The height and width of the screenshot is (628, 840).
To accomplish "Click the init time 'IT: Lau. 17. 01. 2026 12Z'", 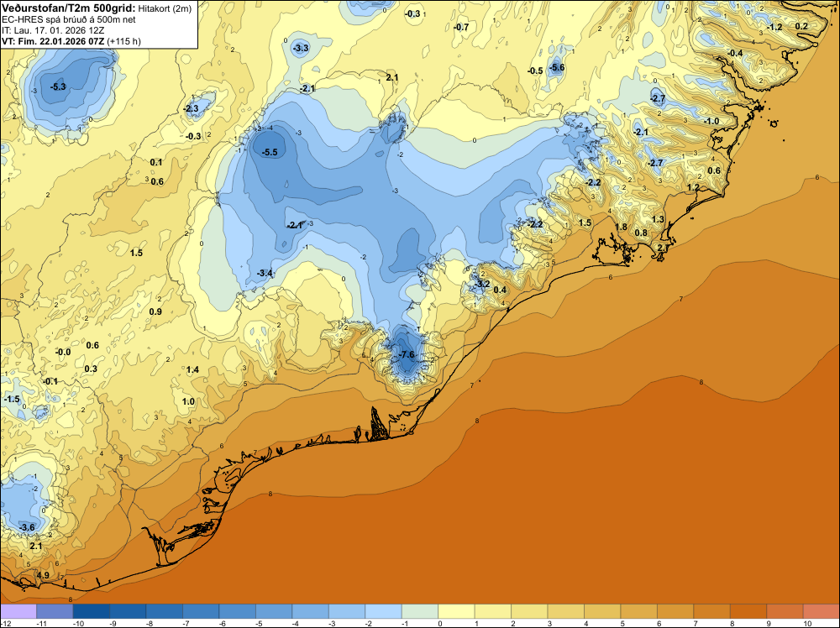I will (x=52, y=30).
